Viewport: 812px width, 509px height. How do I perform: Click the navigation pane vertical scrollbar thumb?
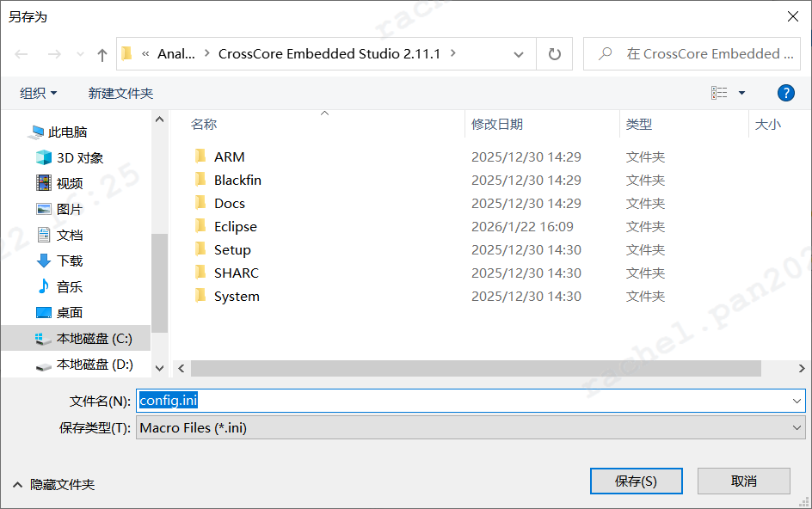[159, 283]
